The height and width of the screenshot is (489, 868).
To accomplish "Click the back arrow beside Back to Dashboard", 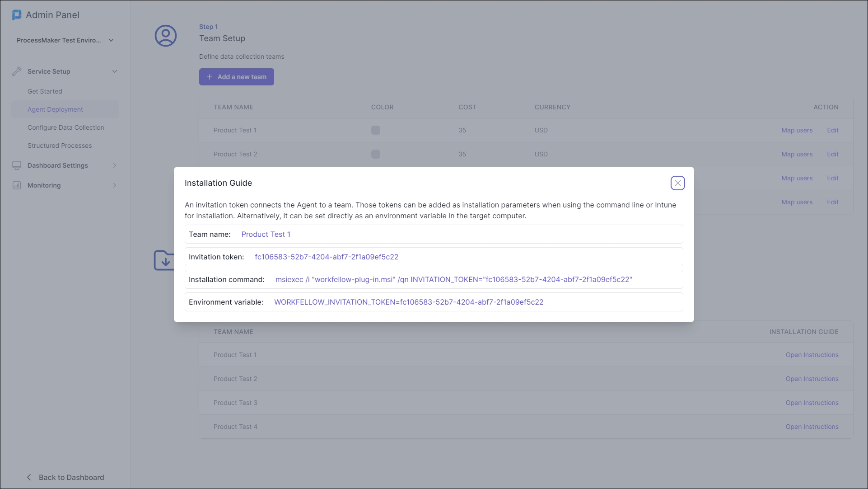I will click(x=29, y=477).
